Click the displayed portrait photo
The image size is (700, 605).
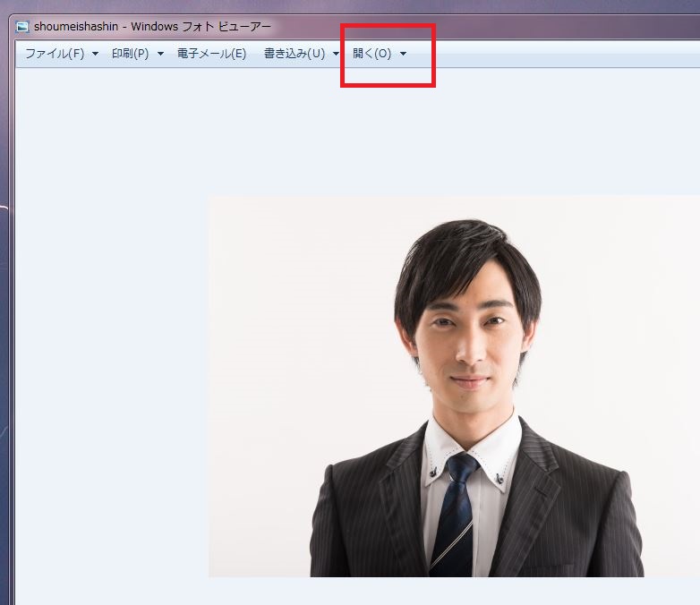(x=454, y=387)
